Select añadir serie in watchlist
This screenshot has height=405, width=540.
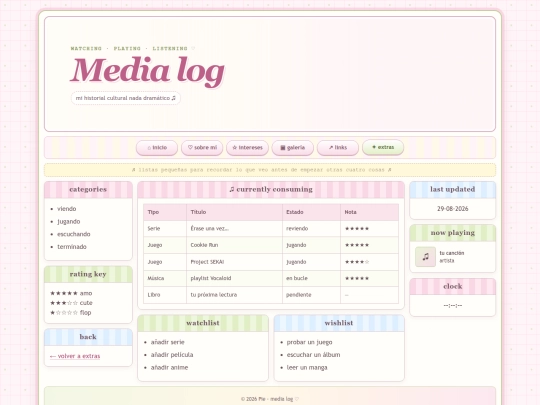click(x=168, y=342)
